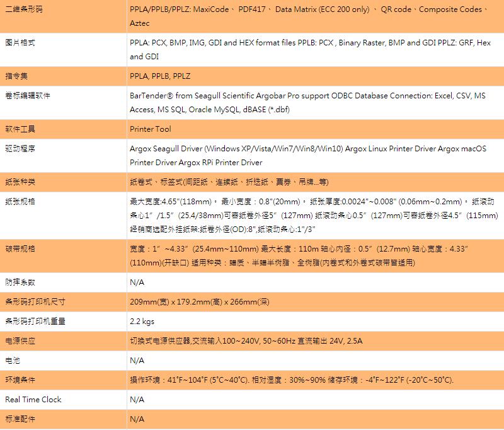Click the 电源供应 row label
504x430 pixels.
click(x=20, y=340)
